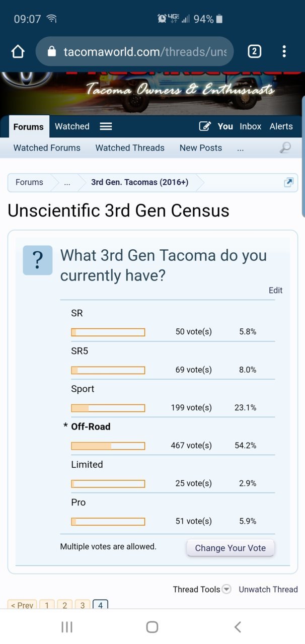Viewport: 305px width, 644px height.
Task: Open the forum hamburger menu icon
Action: (106, 126)
